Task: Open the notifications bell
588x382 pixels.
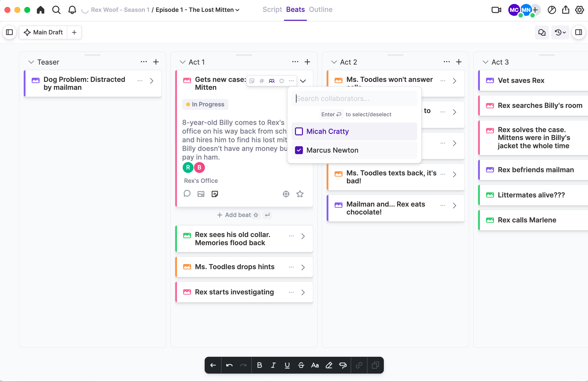Action: point(72,10)
